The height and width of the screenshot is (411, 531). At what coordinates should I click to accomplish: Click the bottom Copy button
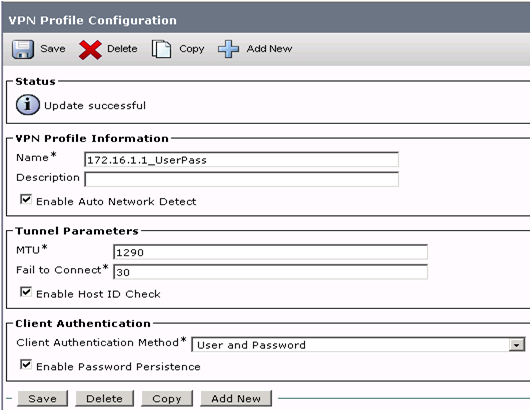(167, 398)
